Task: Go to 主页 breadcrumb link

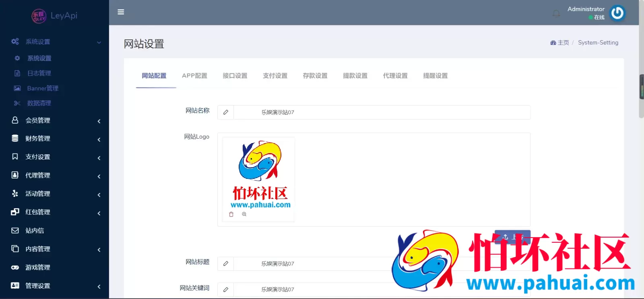Action: [x=563, y=43]
